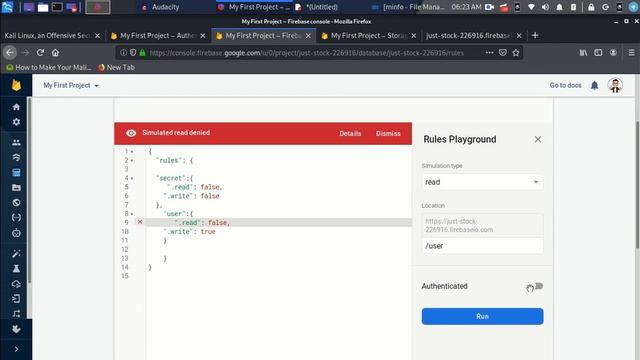Click the Location path field containing /user
The height and width of the screenshot is (360, 640).
coord(482,246)
